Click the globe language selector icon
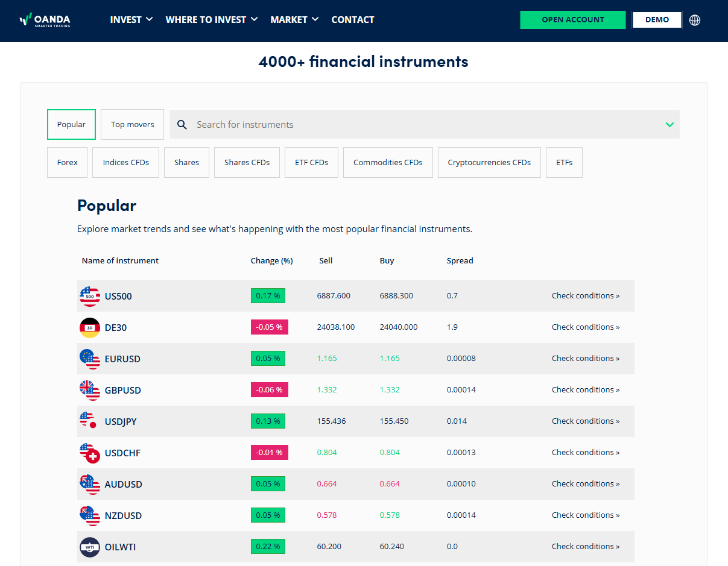 [x=695, y=20]
